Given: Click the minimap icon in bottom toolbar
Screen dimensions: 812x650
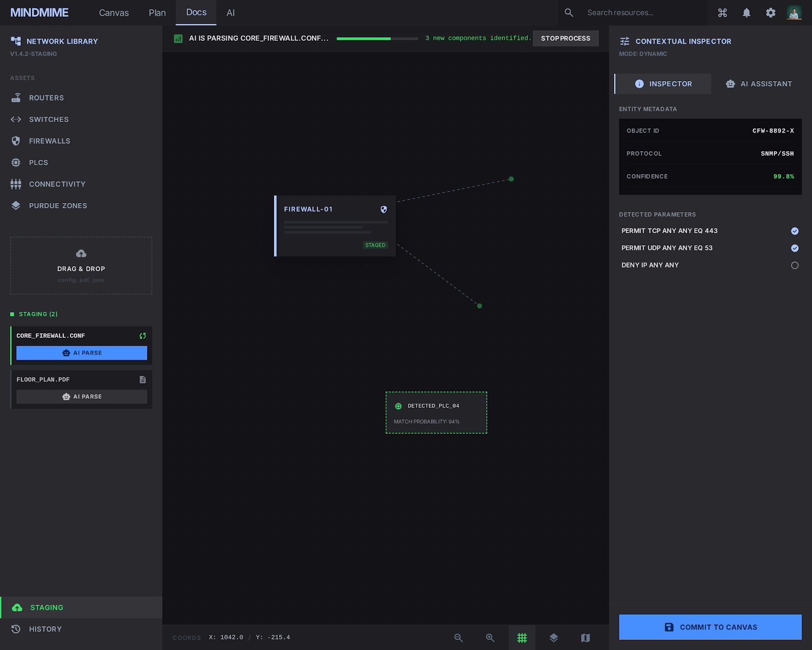Looking at the screenshot, I should pyautogui.click(x=585, y=637).
